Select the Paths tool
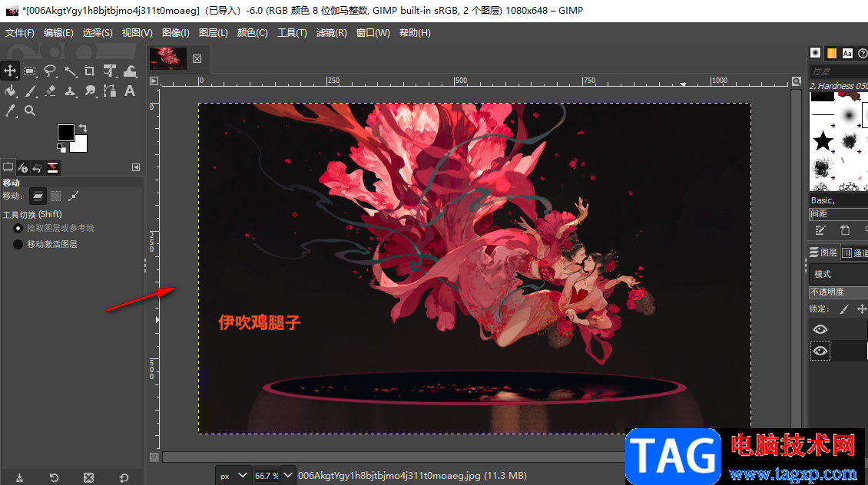 tap(110, 91)
